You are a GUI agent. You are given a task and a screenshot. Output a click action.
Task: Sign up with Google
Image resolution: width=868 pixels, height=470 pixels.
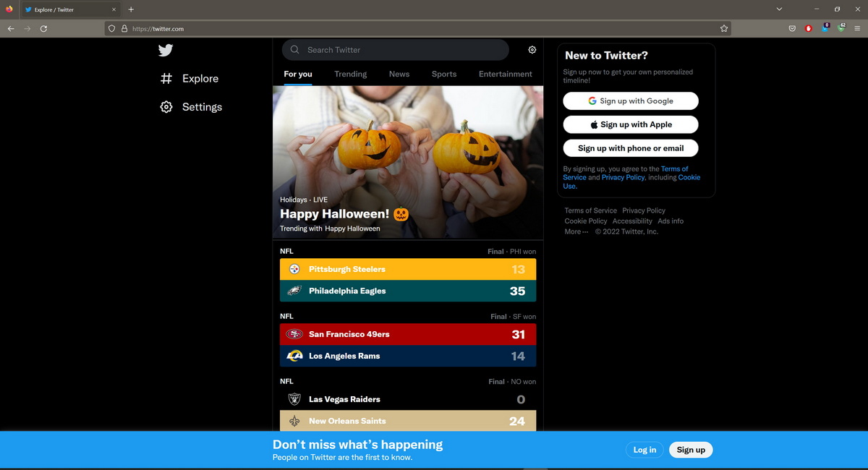coord(631,101)
